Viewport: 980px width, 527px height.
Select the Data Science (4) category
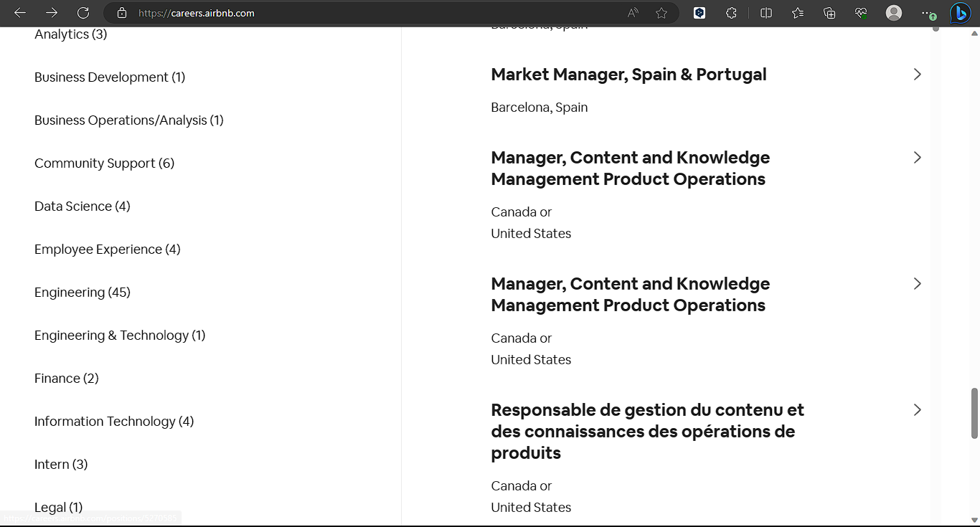click(x=83, y=206)
